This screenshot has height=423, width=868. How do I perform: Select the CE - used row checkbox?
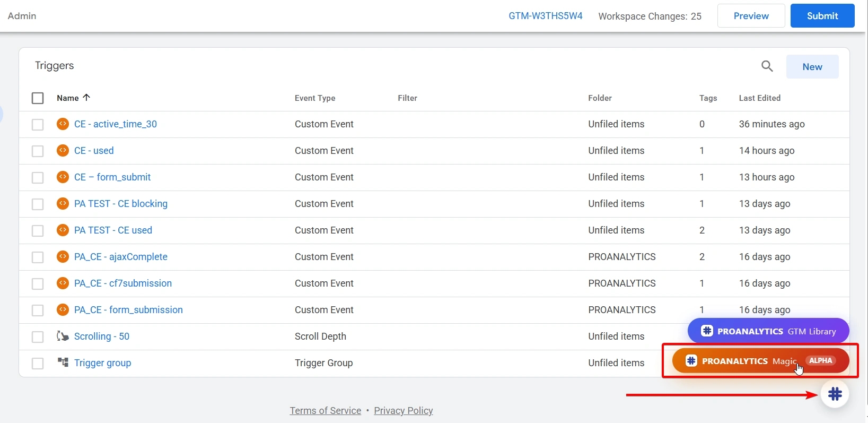[38, 151]
